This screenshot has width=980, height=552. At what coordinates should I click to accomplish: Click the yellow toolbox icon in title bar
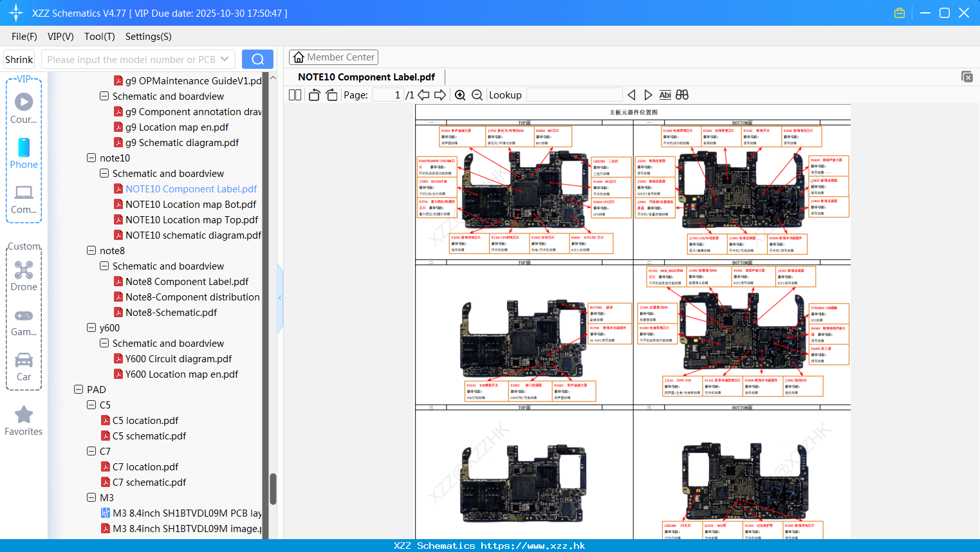pos(900,13)
